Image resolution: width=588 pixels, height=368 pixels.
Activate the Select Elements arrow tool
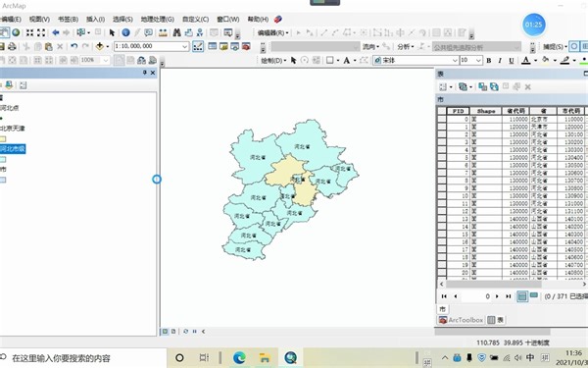(x=112, y=32)
